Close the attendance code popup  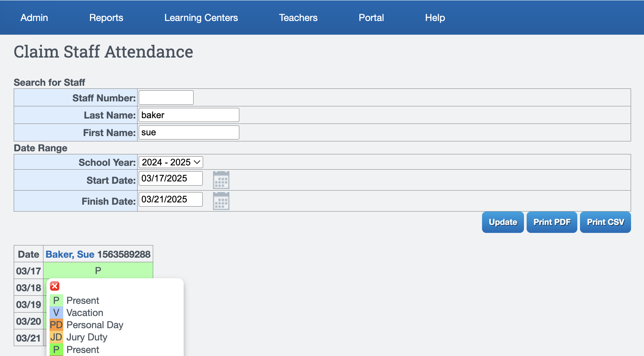(x=55, y=286)
